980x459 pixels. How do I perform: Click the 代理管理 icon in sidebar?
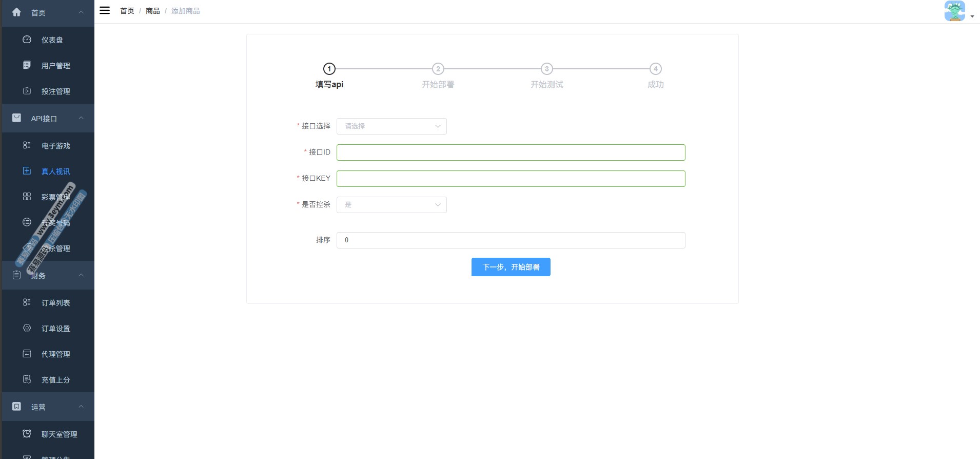click(27, 354)
